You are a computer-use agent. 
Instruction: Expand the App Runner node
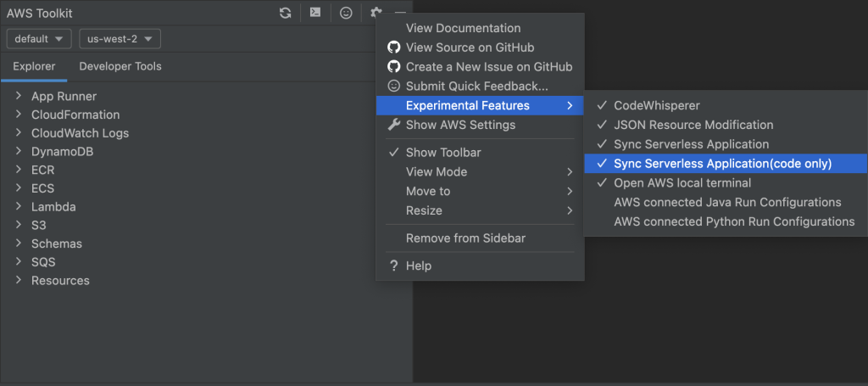point(19,96)
